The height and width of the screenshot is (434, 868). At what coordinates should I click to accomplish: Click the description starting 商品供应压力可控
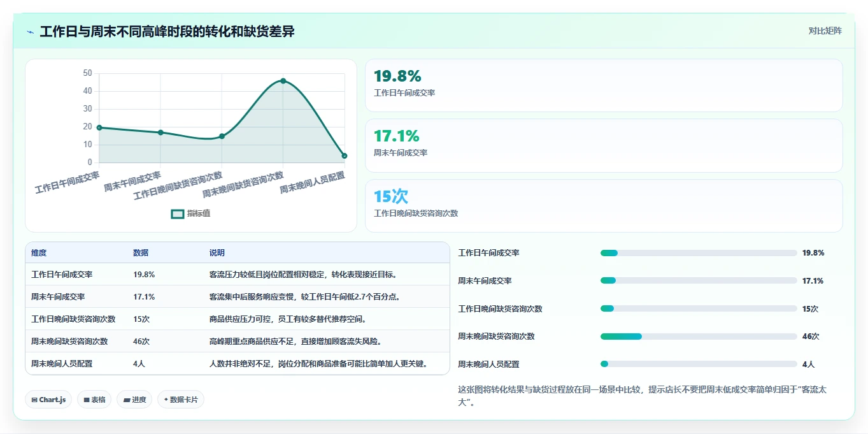[x=288, y=319]
